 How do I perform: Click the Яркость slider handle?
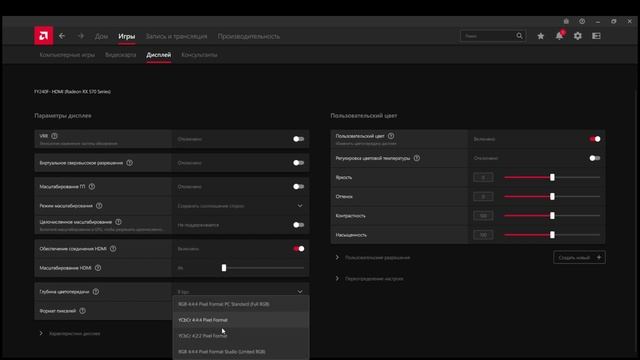552,178
